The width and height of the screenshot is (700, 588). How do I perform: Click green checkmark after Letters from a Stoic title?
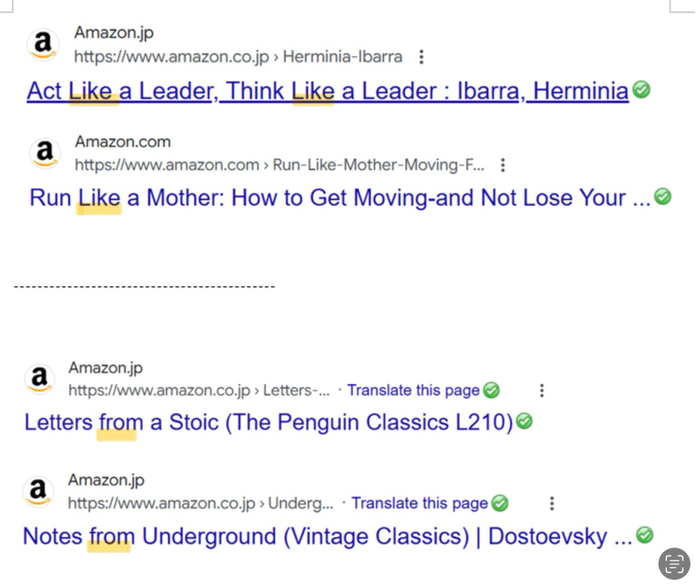point(524,422)
